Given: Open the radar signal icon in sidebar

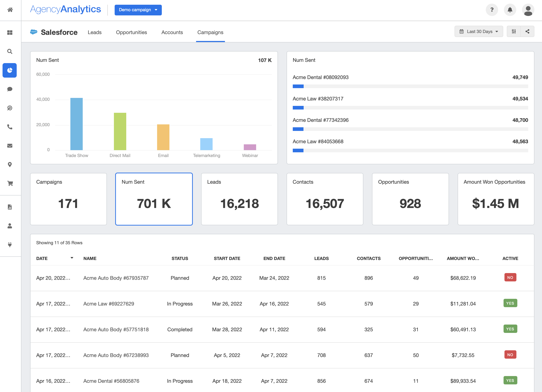Looking at the screenshot, I should click(10, 108).
